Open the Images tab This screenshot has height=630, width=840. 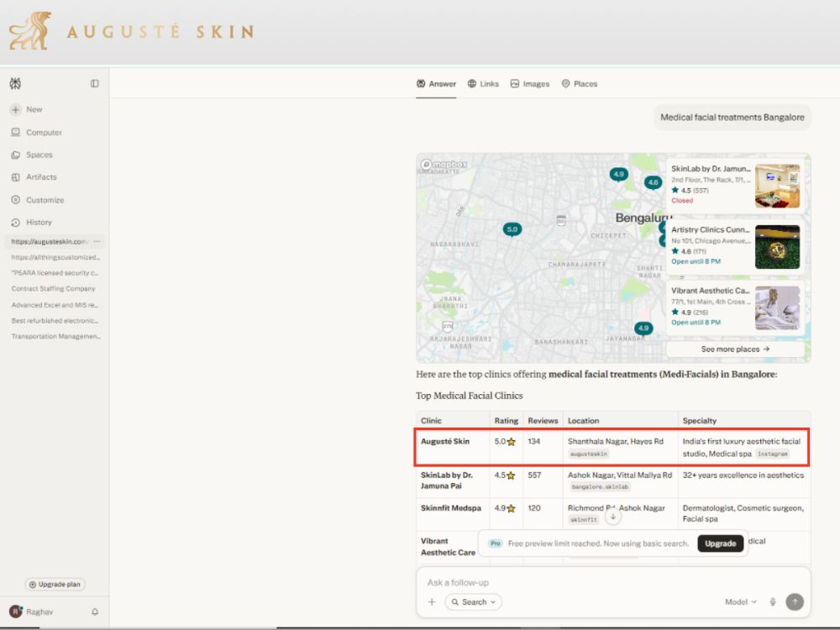click(x=530, y=83)
